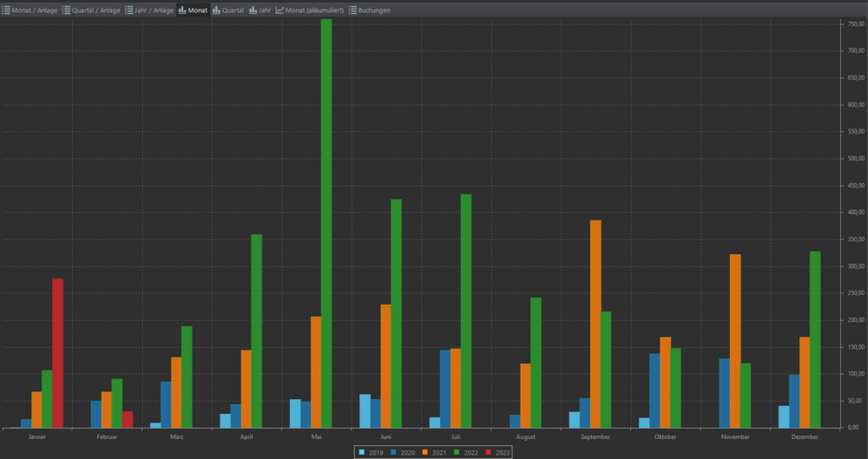Screen dimensions: 868x459
Task: Click the list icon beside Buchungen
Action: (x=353, y=10)
